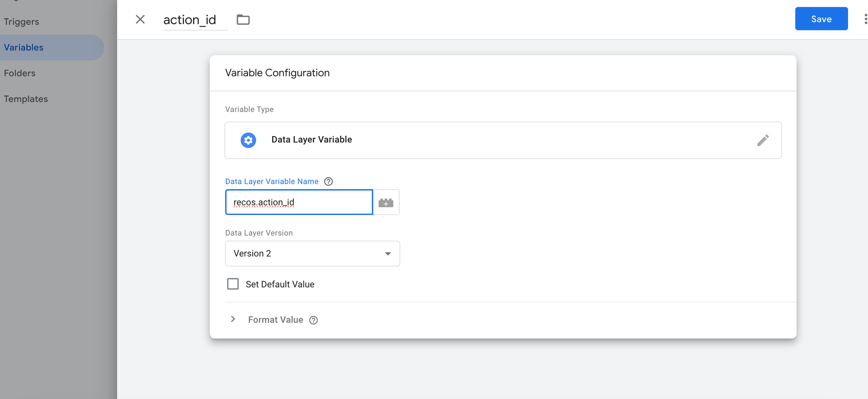Open Templates in the sidebar
The image size is (868, 399).
click(26, 99)
